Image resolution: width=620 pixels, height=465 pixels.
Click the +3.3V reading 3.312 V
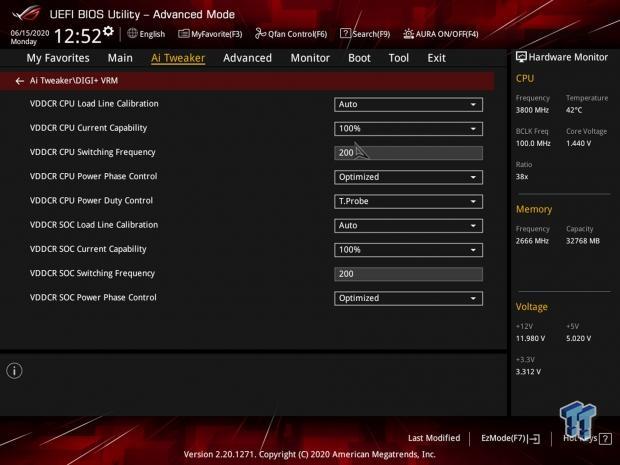click(x=528, y=372)
